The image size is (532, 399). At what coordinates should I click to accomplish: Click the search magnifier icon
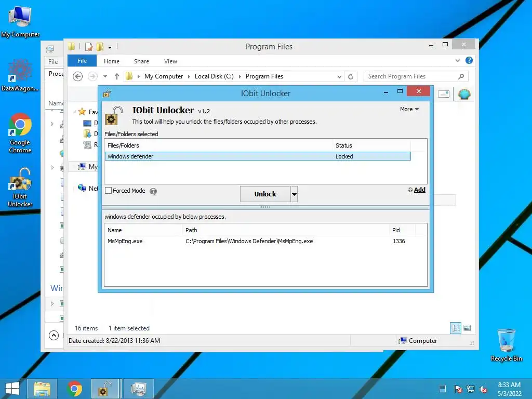point(461,76)
